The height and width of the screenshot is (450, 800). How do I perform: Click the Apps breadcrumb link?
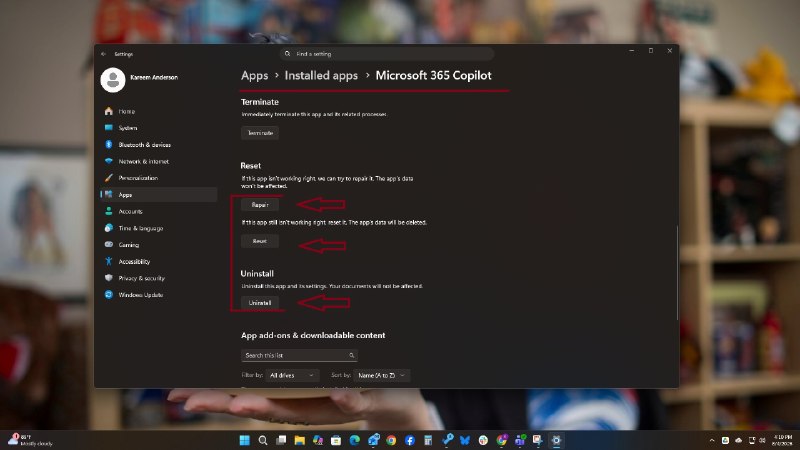(x=255, y=76)
